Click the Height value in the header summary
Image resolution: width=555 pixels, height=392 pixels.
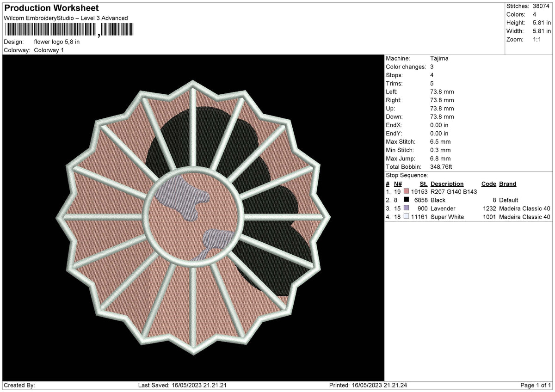pos(542,23)
